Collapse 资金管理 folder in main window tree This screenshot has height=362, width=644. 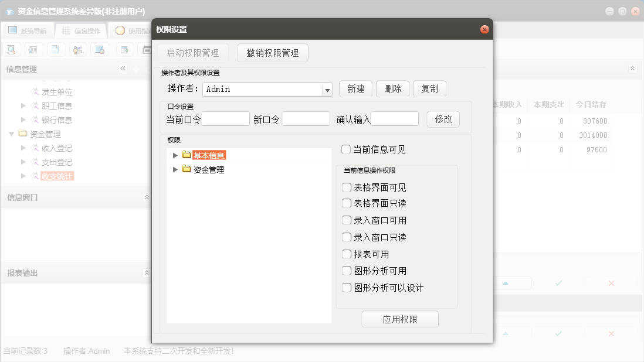(12, 134)
